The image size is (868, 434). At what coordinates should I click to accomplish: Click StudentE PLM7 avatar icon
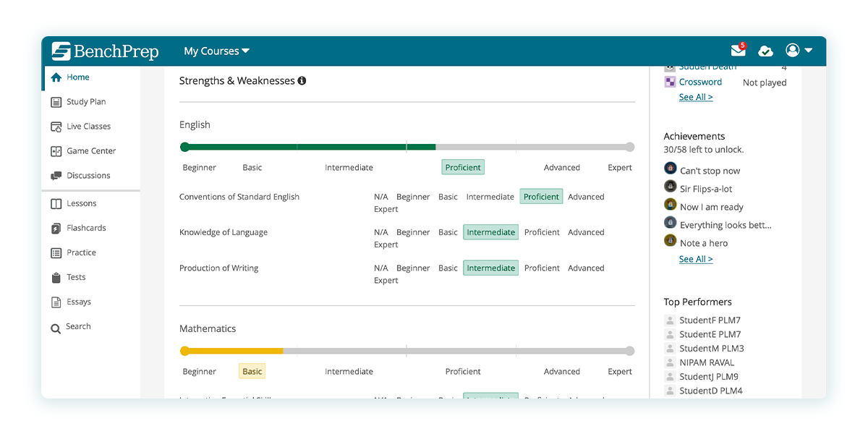point(670,334)
